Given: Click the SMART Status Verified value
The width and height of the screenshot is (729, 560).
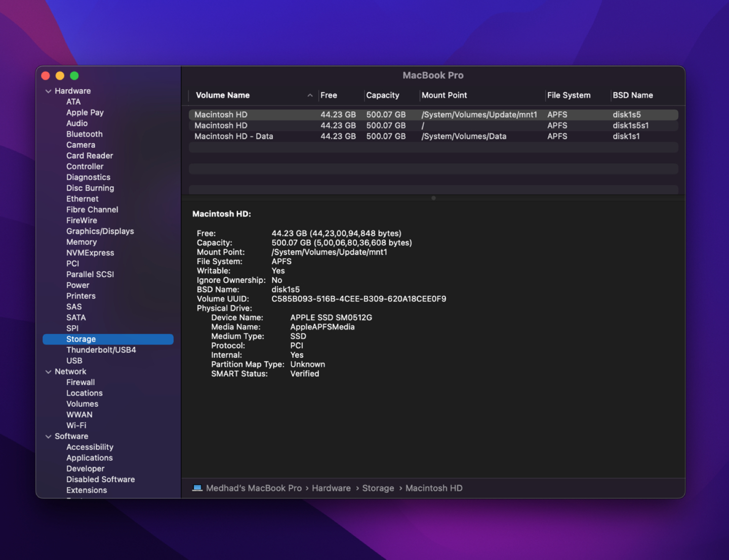Looking at the screenshot, I should click(x=305, y=374).
